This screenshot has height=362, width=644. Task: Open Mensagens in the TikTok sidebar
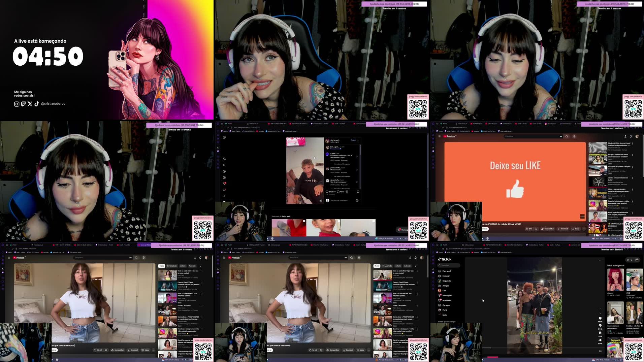pyautogui.click(x=447, y=295)
